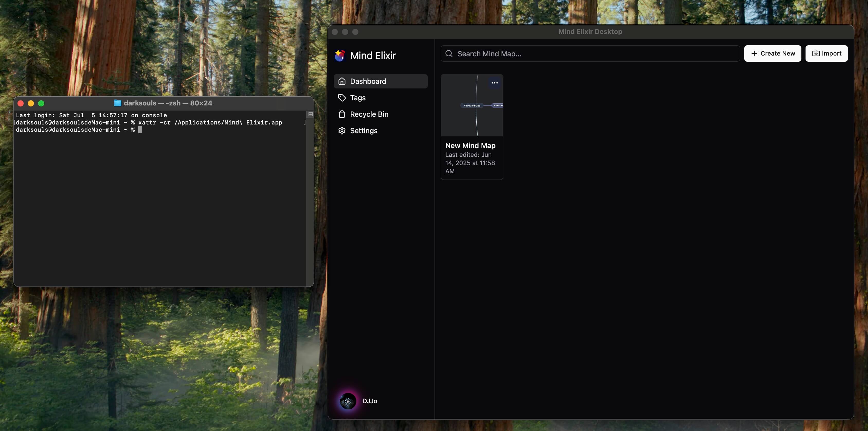Viewport: 868px width, 431px height.
Task: Minimize the Terminal window with yellow button
Action: [31, 103]
